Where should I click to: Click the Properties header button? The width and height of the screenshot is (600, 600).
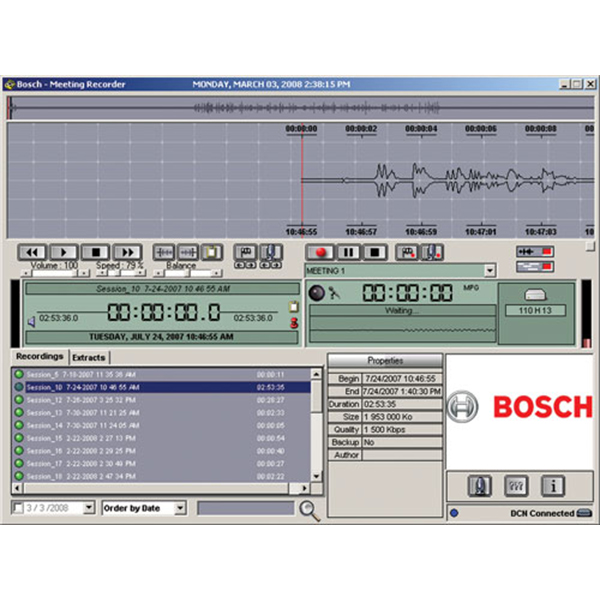(385, 360)
